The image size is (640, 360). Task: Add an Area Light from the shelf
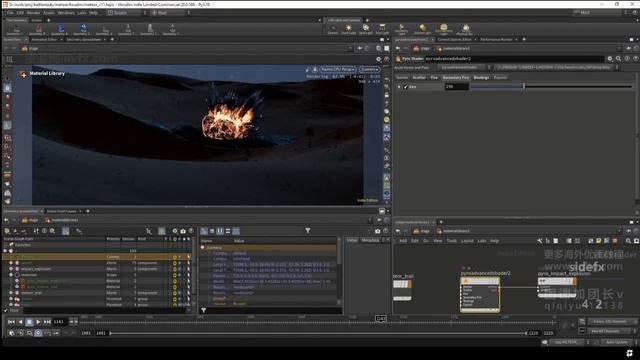click(x=382, y=29)
